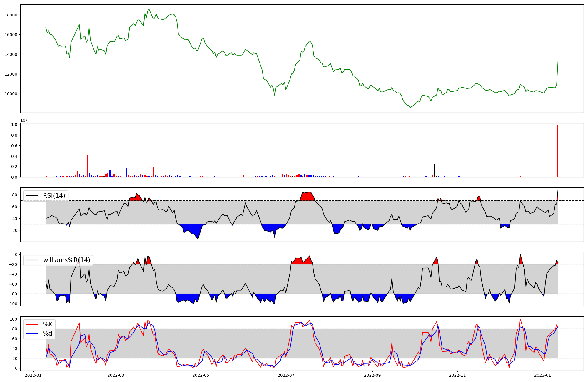Click the RSI(14) legend label

tap(54, 196)
